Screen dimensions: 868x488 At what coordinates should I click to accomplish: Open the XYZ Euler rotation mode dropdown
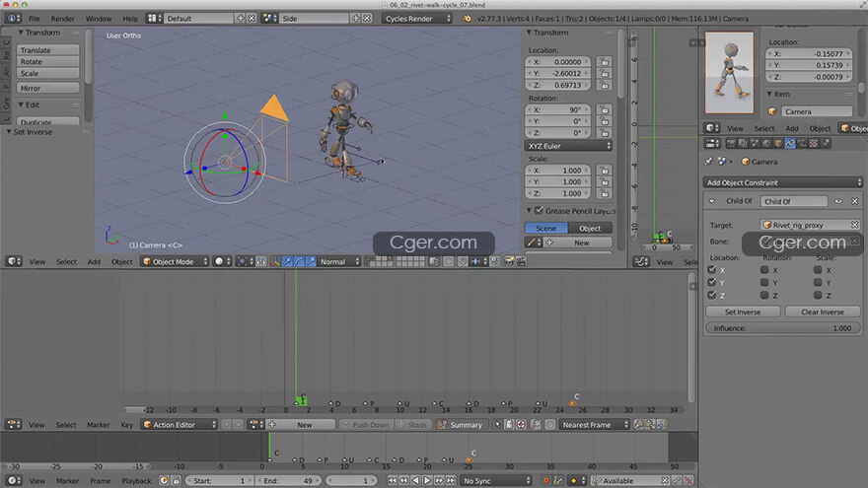point(568,146)
